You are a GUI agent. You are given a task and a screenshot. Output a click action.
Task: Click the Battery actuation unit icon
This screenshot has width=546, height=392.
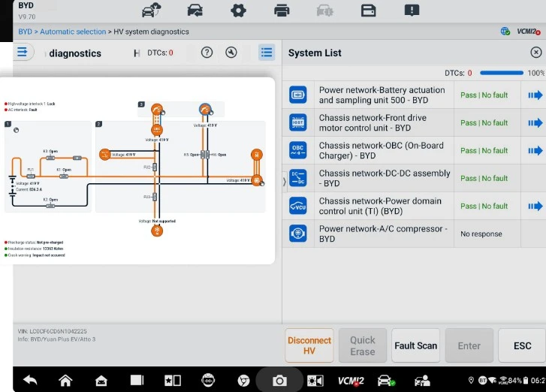coord(298,95)
